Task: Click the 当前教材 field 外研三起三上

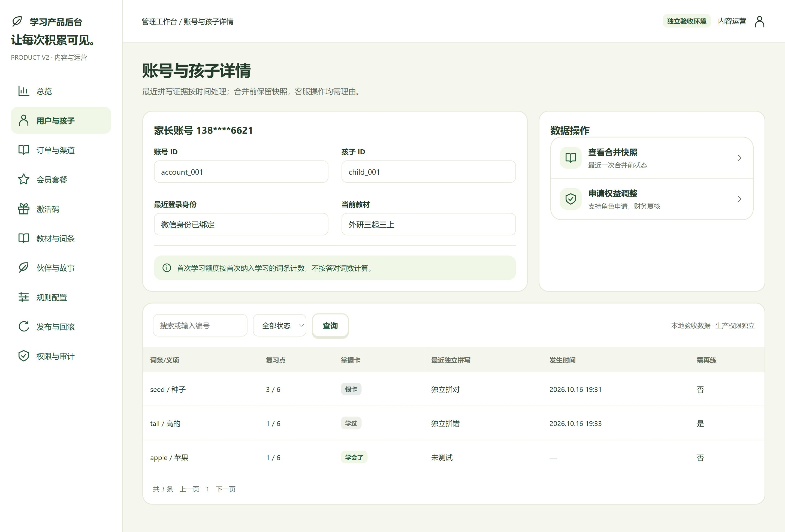Action: coord(428,224)
